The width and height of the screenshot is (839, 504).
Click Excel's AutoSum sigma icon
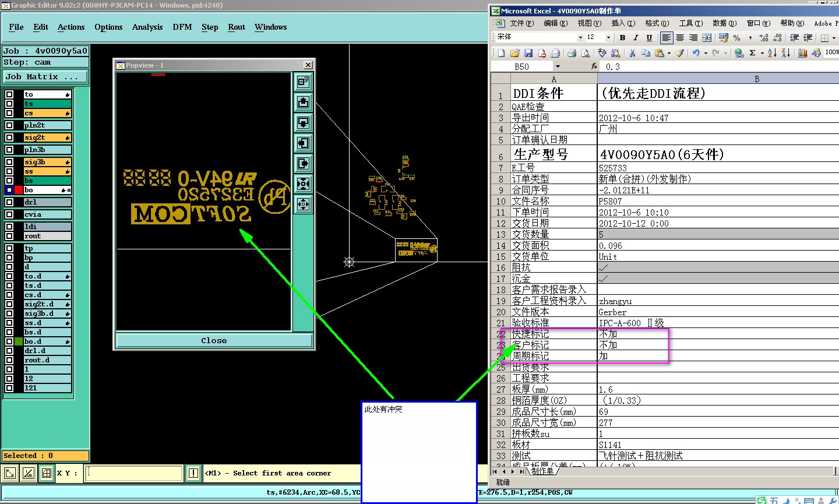click(x=752, y=53)
